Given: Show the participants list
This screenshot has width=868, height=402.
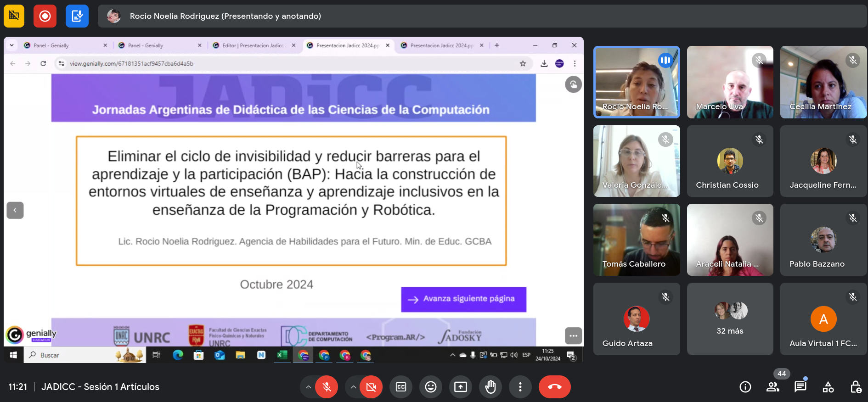Looking at the screenshot, I should click(773, 387).
